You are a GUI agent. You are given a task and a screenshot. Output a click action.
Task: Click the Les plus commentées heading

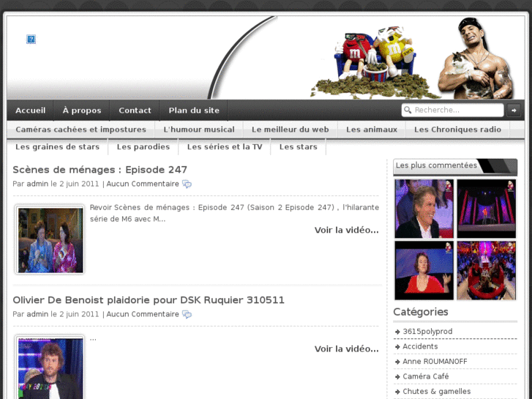pyautogui.click(x=436, y=165)
